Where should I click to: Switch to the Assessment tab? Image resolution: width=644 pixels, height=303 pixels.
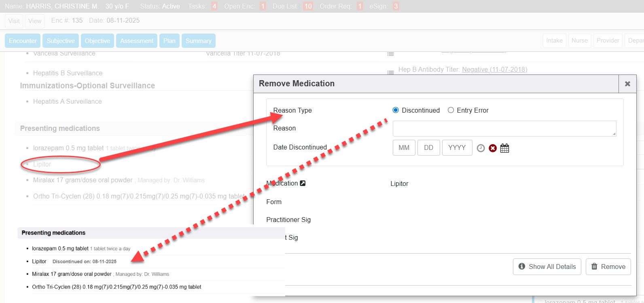tap(137, 41)
